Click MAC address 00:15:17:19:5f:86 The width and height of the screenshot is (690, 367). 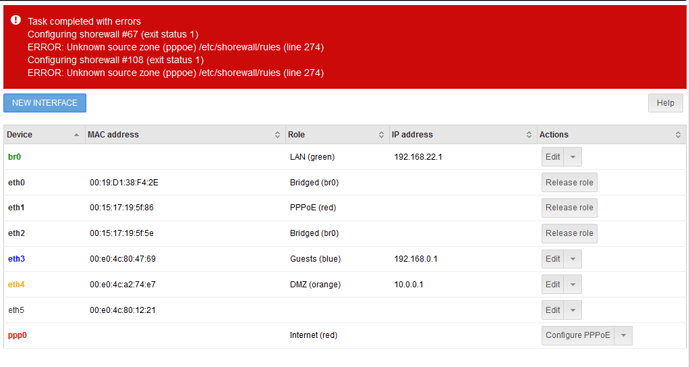[x=121, y=208]
